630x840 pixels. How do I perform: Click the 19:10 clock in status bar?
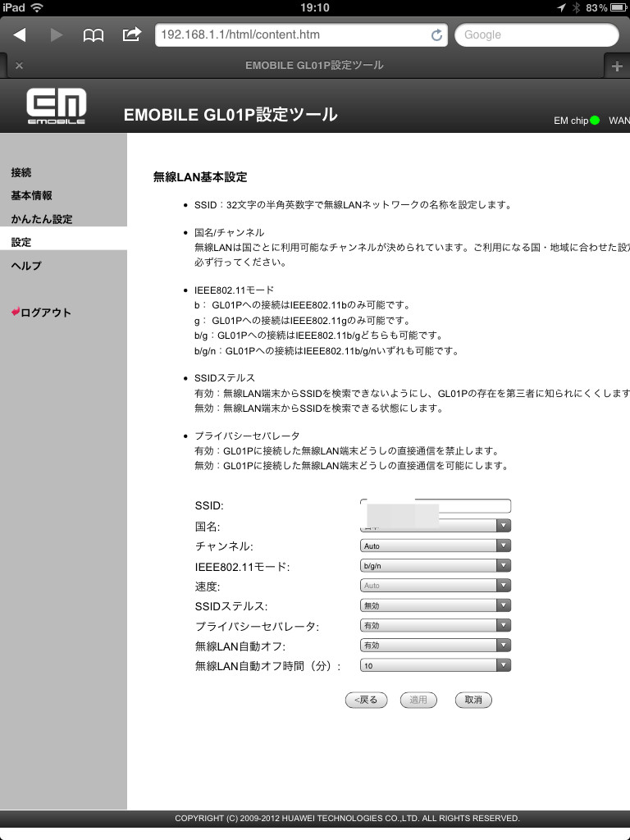(315, 7)
